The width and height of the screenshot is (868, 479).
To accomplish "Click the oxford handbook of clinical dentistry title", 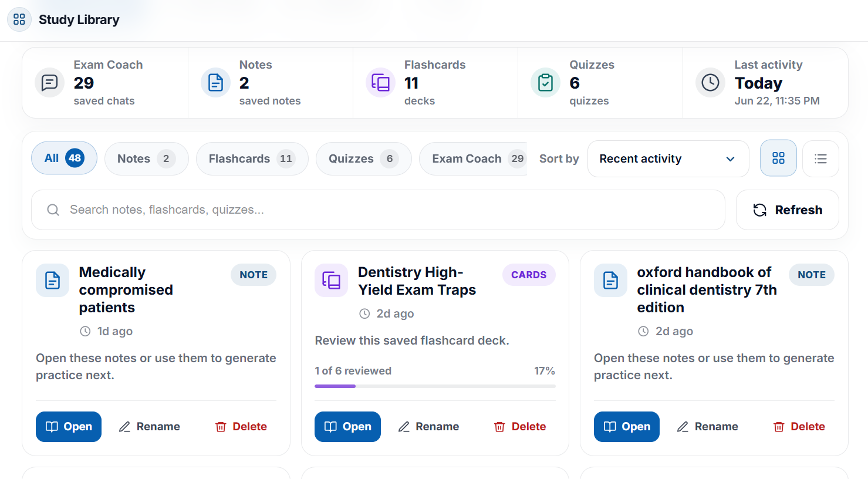I will click(x=707, y=290).
